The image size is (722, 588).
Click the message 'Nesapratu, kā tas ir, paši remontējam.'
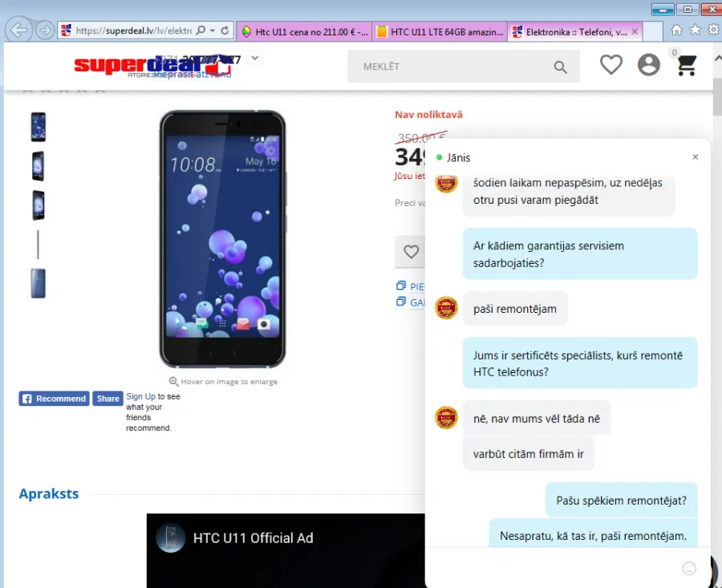tap(593, 535)
